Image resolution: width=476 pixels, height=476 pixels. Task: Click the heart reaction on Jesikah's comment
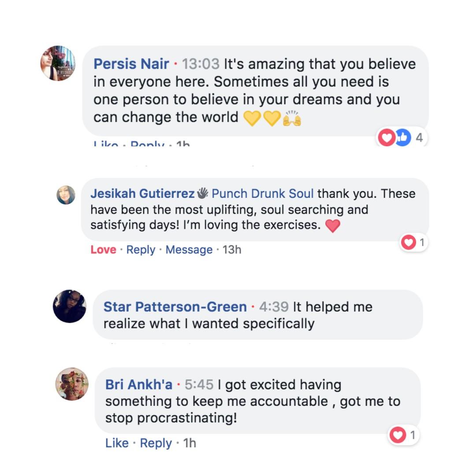pos(409,242)
